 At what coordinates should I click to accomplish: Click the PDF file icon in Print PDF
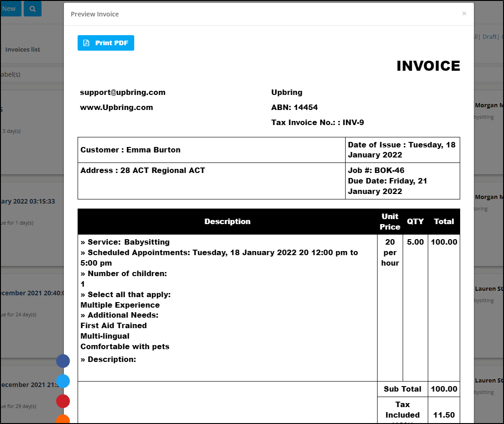point(86,43)
